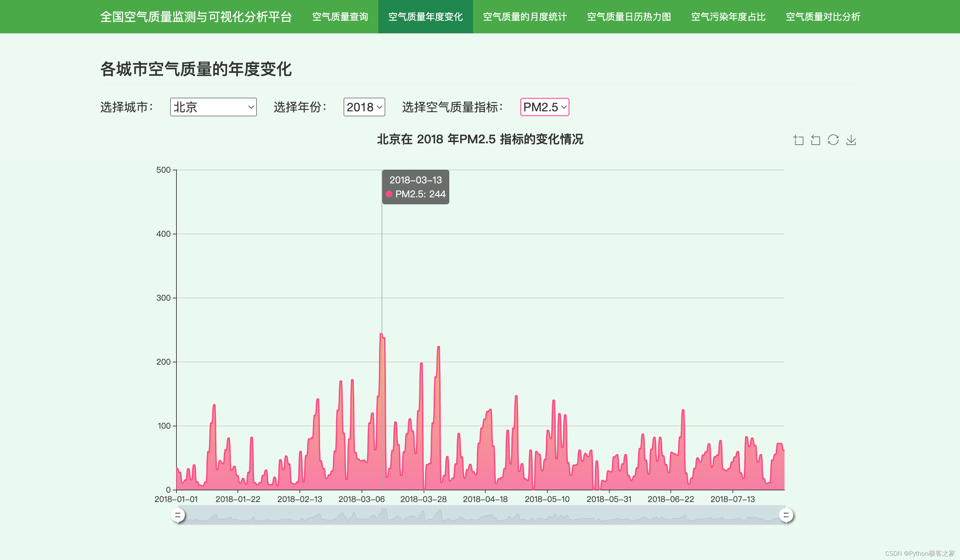The image size is (960, 560).
Task: Click the right data zoom slider handle
Action: (x=786, y=515)
